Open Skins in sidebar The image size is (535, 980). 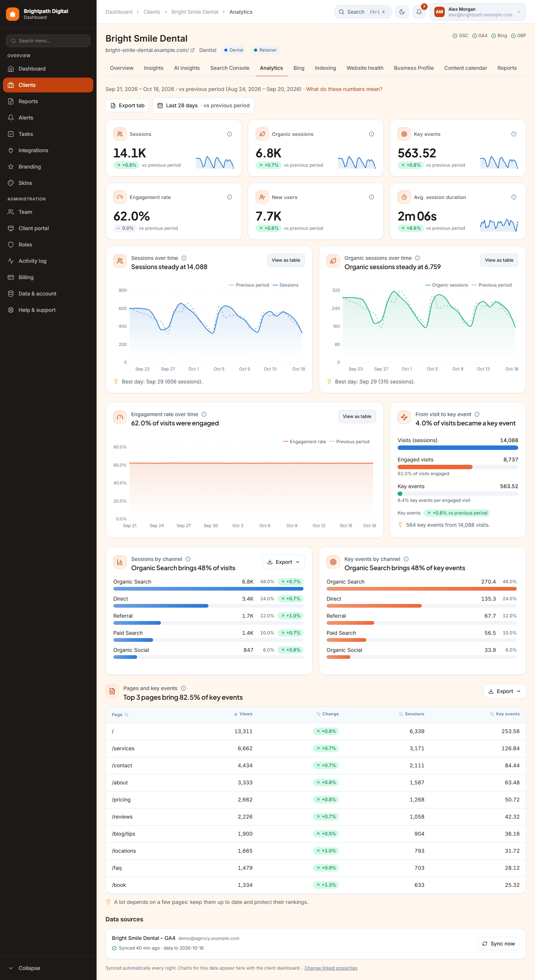coord(48,183)
